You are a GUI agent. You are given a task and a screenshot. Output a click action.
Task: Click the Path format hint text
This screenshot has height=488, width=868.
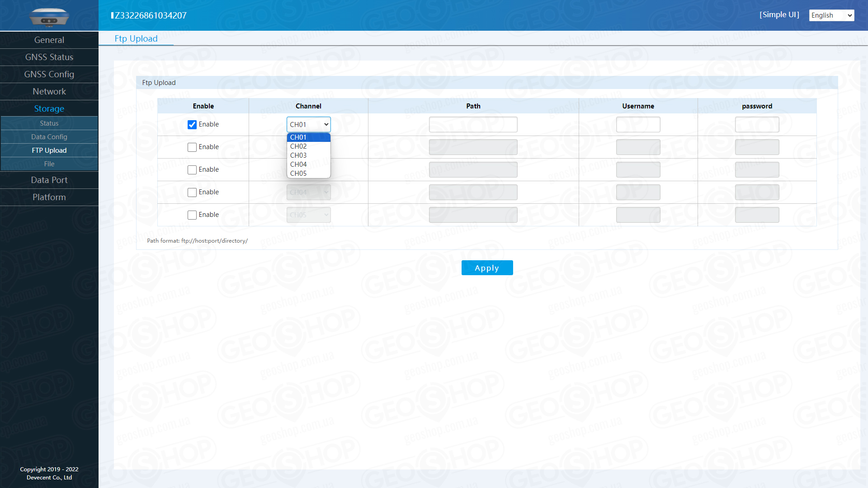pos(197,241)
